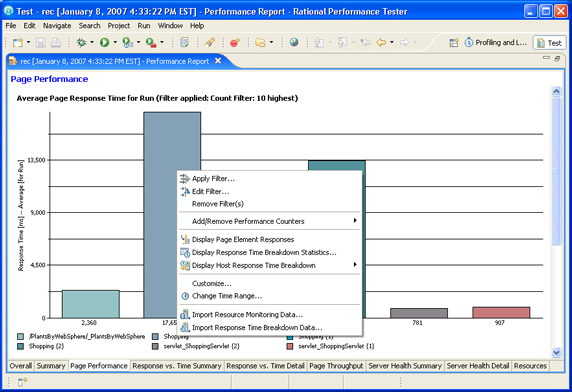Viewport: 572px width, 392px height.
Task: Click the 2,360 light teal chart bar
Action: coord(90,304)
